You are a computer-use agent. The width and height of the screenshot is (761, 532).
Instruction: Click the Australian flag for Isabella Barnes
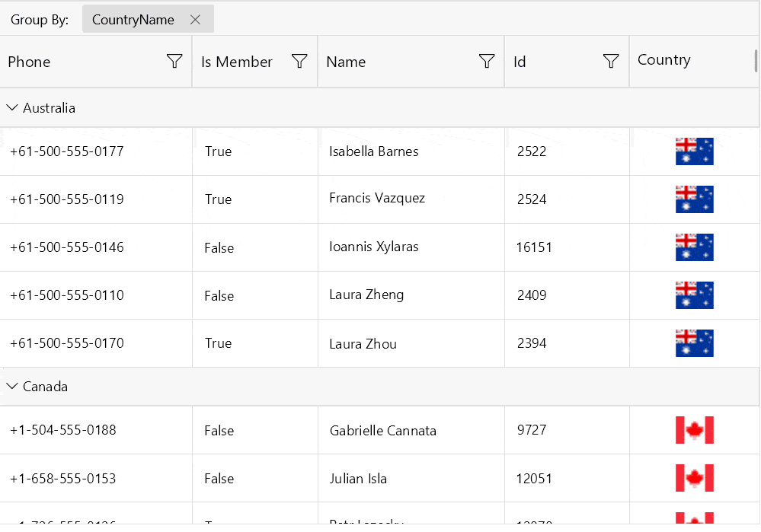(694, 151)
